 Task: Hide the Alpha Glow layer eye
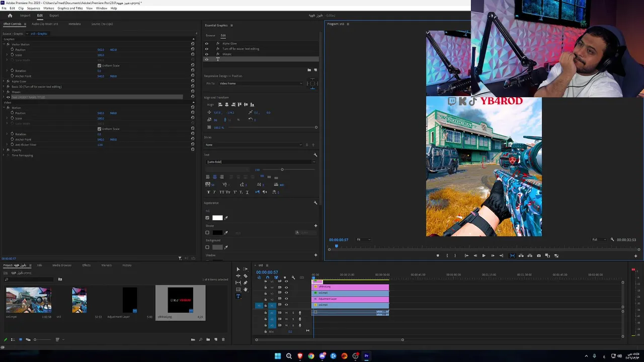coord(206,44)
